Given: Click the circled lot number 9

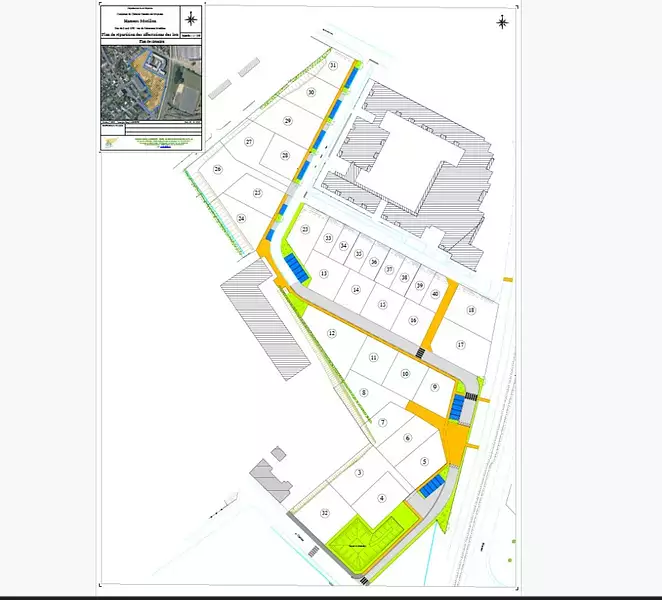Looking at the screenshot, I should (x=434, y=386).
